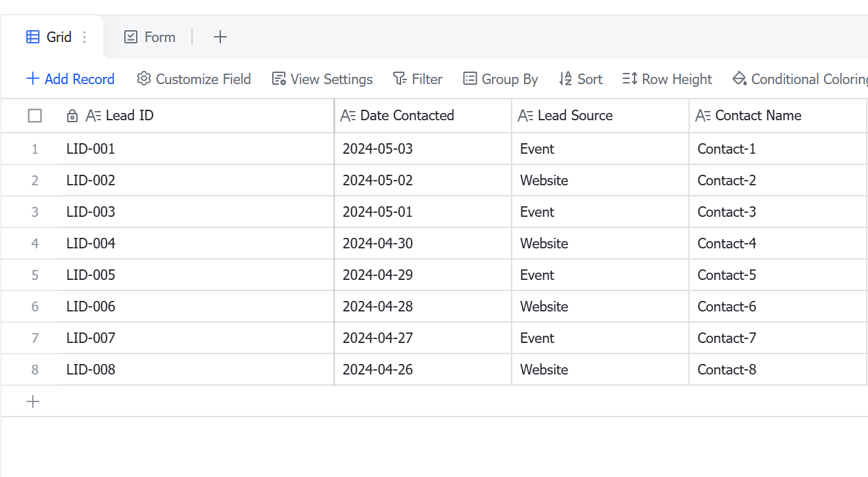Click Contact-4 cell
The height and width of the screenshot is (477, 868).
(x=778, y=243)
